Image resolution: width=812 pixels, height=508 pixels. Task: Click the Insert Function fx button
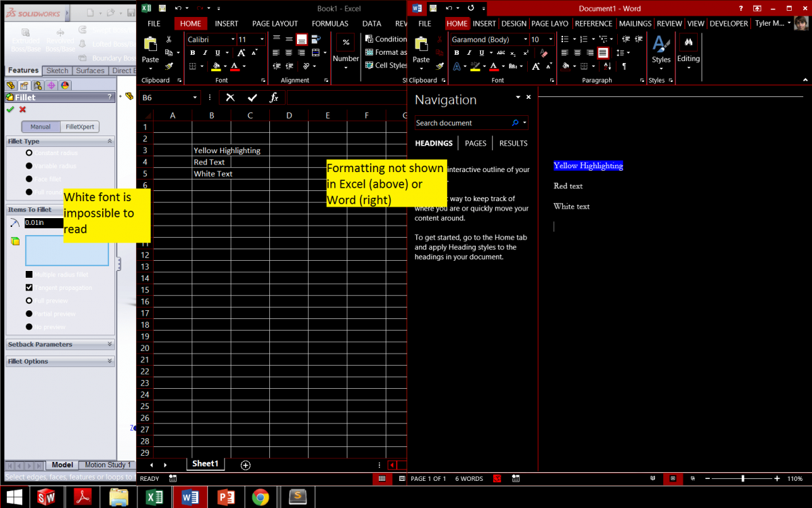(274, 98)
